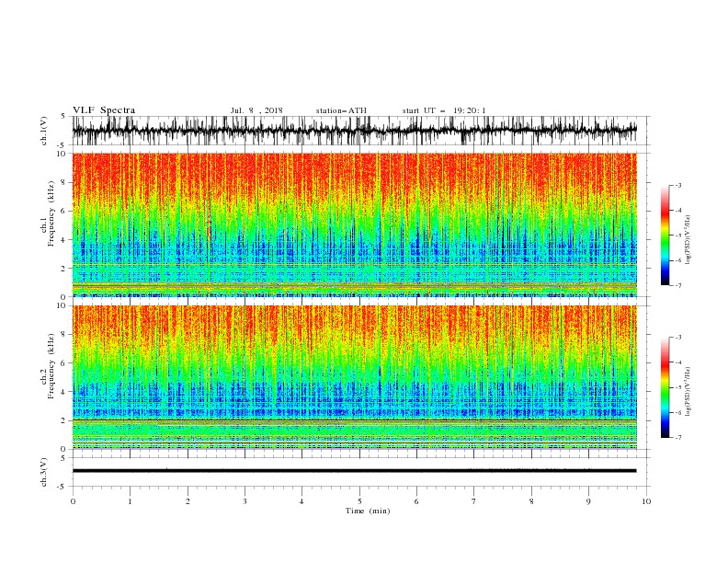This screenshot has width=728, height=563.
Task: Click the "5" tick on ch.1(V) axis
Action: [x=63, y=117]
